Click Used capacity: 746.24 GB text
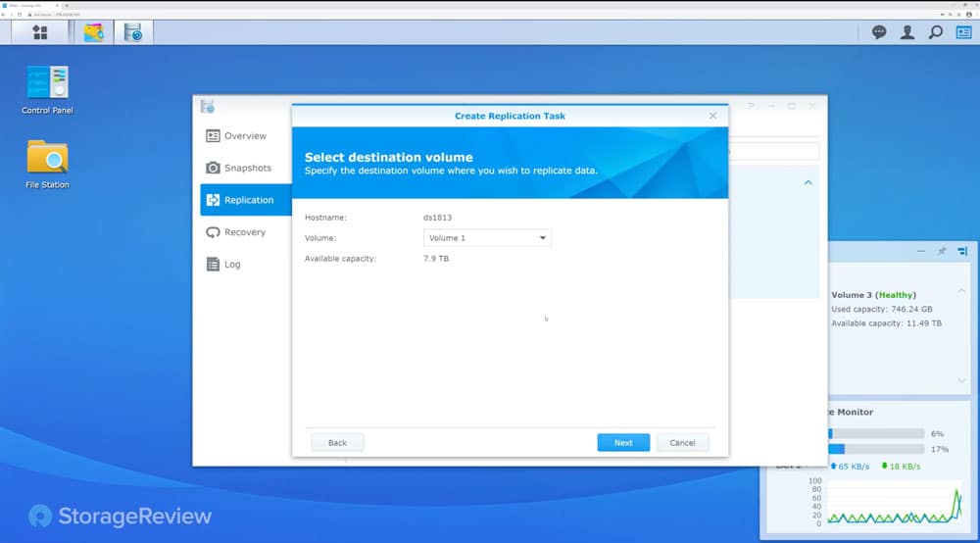This screenshot has height=543, width=980. click(881, 309)
